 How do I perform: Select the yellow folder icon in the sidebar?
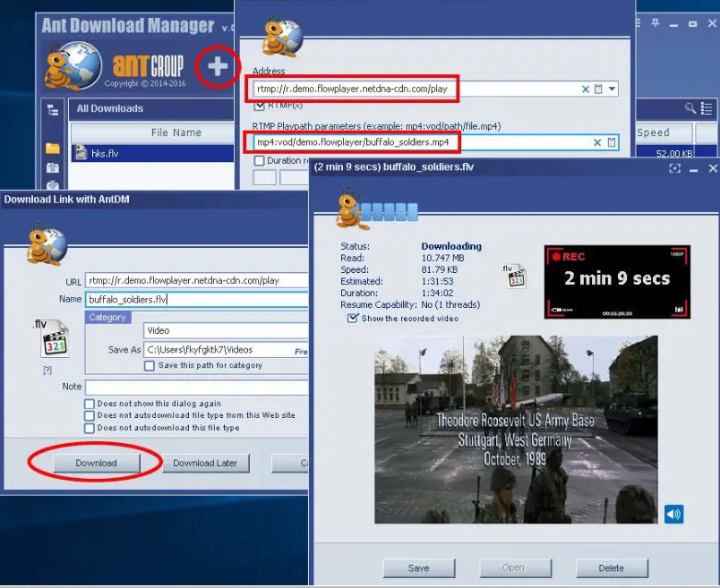click(53, 149)
